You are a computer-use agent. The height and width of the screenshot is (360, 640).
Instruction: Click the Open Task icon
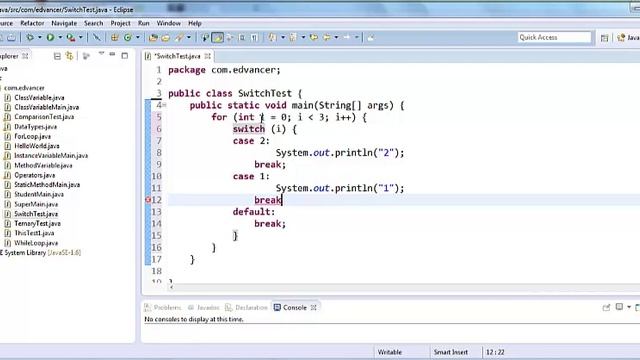[165, 38]
